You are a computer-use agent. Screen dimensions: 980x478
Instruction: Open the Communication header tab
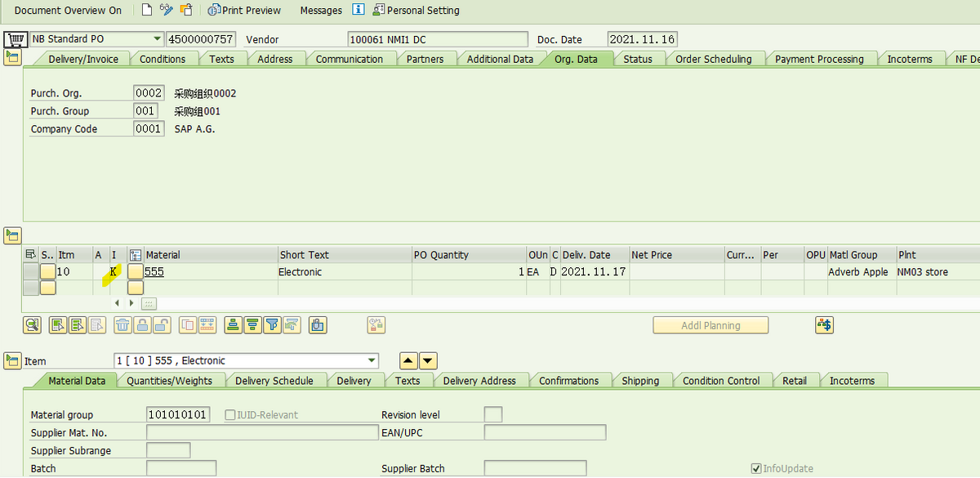(349, 59)
